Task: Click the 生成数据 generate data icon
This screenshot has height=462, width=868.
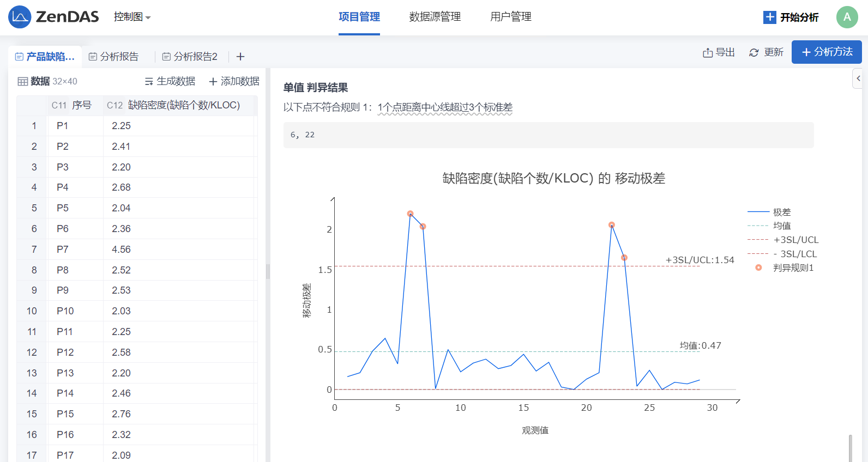Action: [x=149, y=81]
